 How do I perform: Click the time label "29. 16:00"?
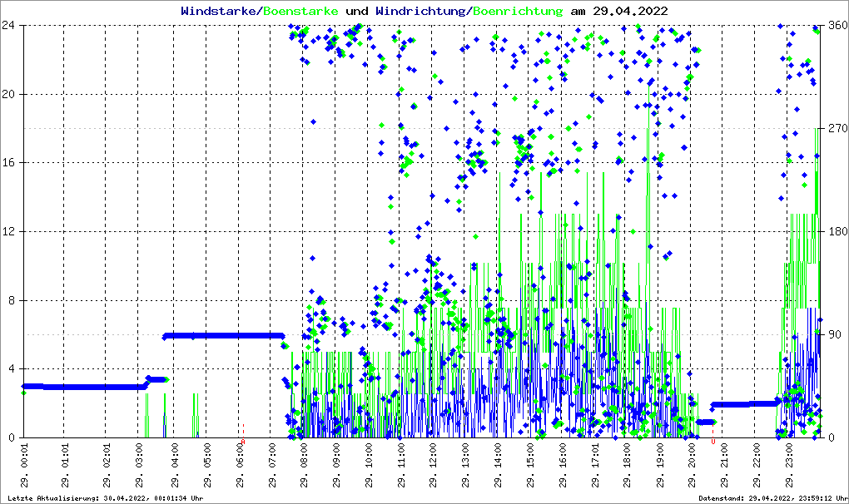coord(563,466)
